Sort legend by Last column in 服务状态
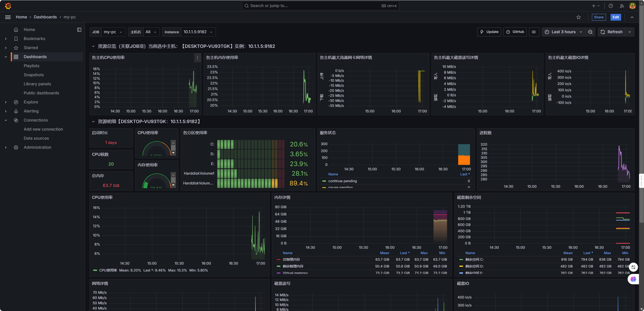Screen dimensions: 644x311 (465, 174)
